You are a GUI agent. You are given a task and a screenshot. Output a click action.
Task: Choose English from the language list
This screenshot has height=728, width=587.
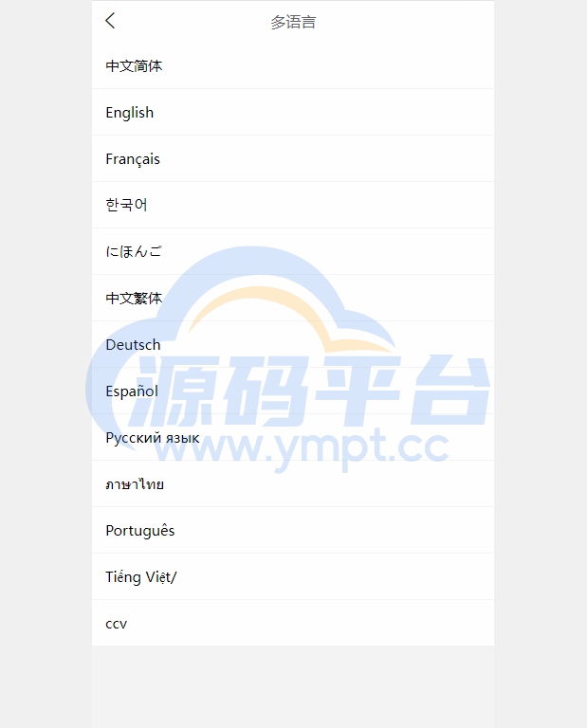pos(293,113)
